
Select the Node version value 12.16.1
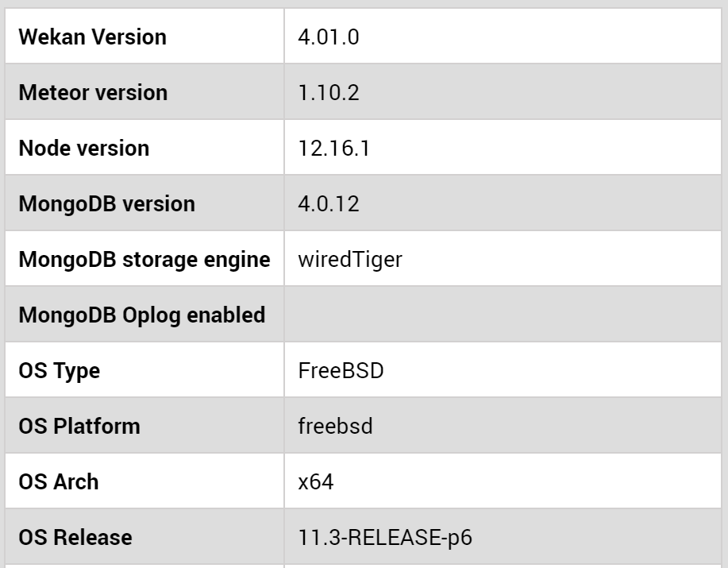pyautogui.click(x=329, y=149)
